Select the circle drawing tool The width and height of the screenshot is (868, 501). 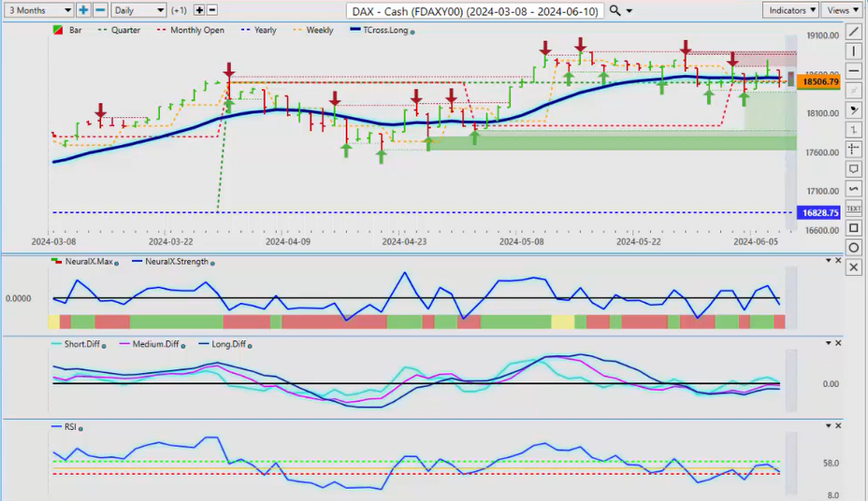point(854,248)
